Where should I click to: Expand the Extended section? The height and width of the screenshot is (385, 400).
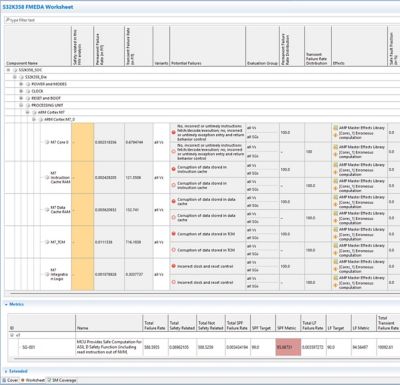[6, 371]
